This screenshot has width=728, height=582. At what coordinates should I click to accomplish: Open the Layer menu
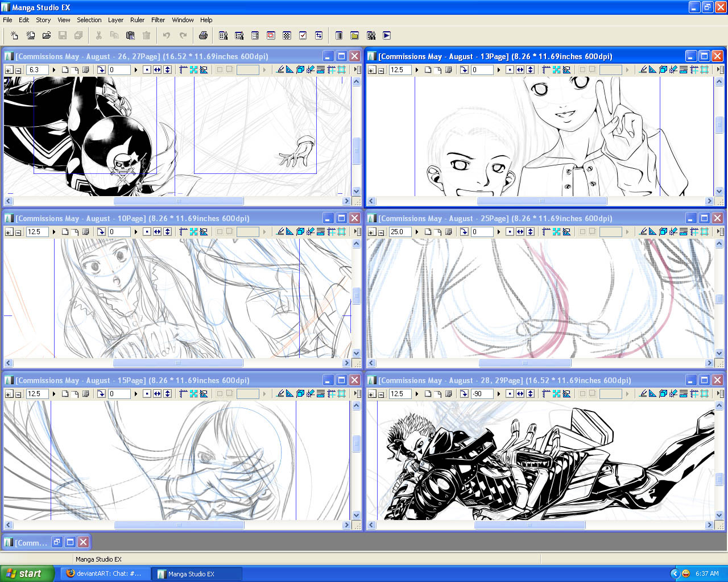(x=115, y=20)
